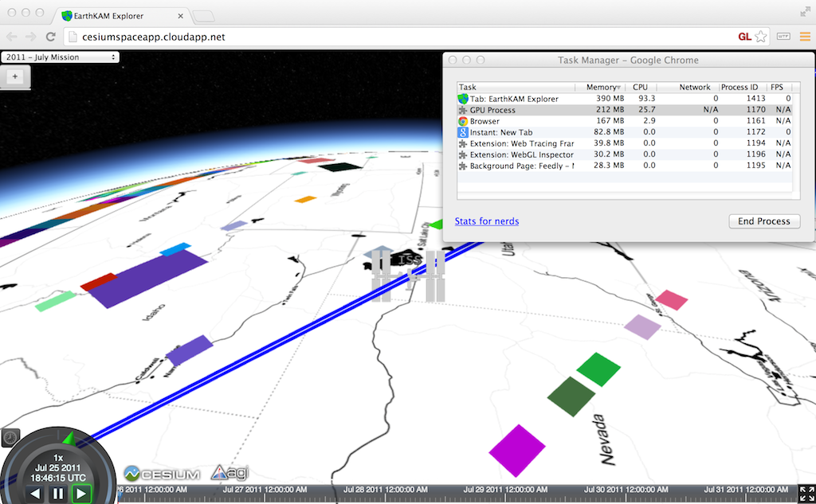The height and width of the screenshot is (504, 816).
Task: Click the browser forward arrow
Action: click(x=31, y=37)
